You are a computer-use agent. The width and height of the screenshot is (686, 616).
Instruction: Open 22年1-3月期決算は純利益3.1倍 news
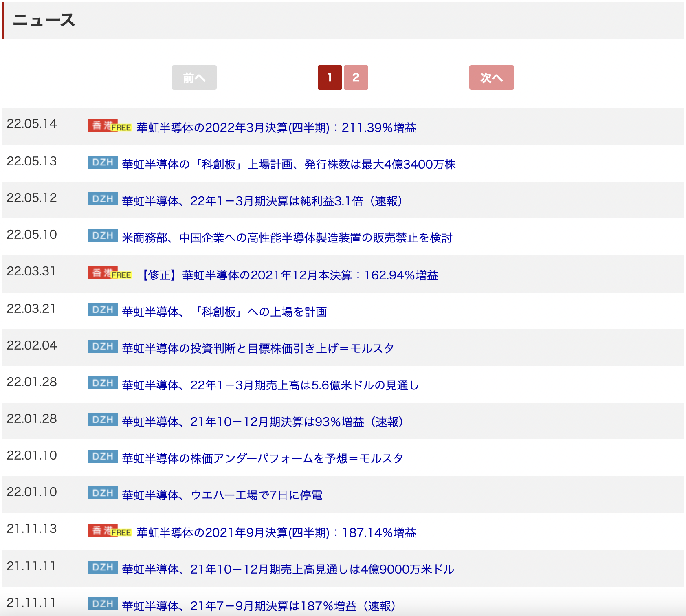[262, 201]
